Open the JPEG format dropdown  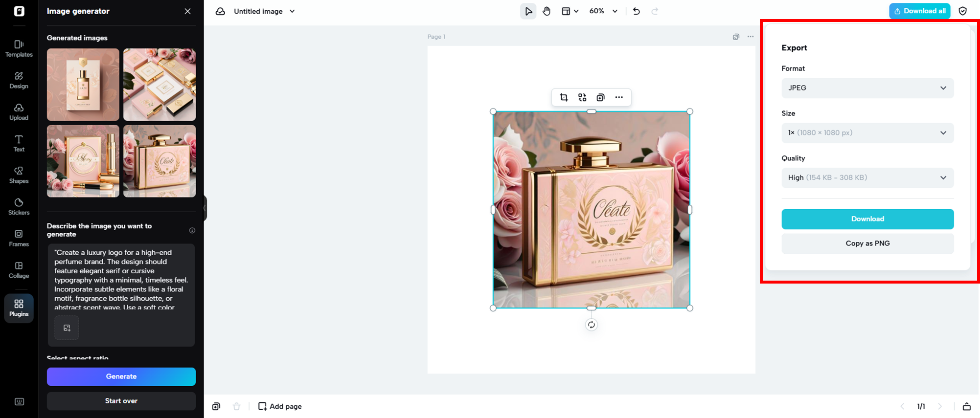[x=867, y=88]
